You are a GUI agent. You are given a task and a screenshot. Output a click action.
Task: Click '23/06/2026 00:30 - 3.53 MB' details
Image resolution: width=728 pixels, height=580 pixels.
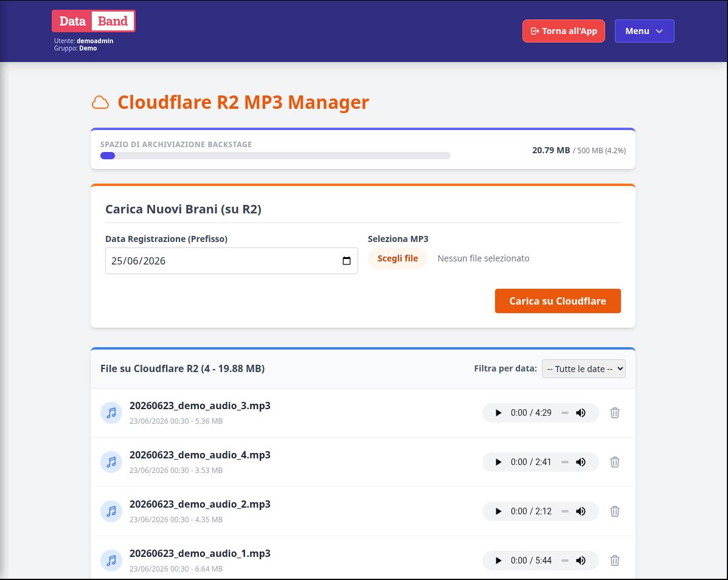click(x=176, y=471)
